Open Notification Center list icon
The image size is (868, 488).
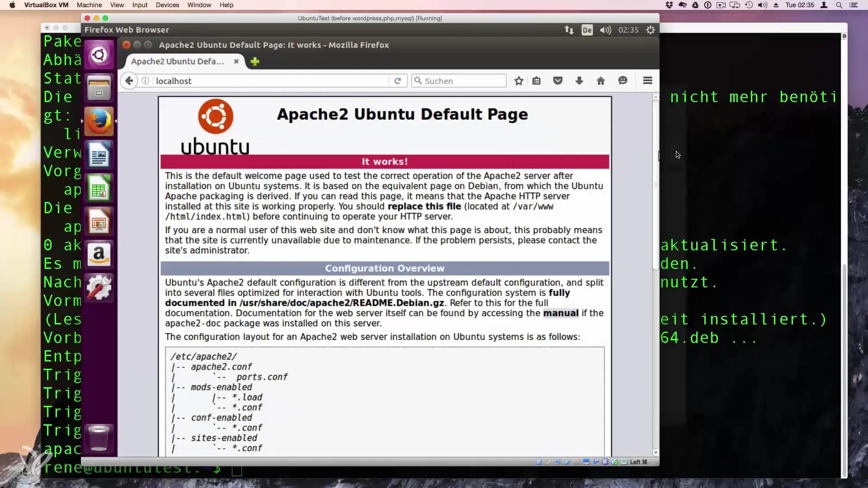(854, 5)
